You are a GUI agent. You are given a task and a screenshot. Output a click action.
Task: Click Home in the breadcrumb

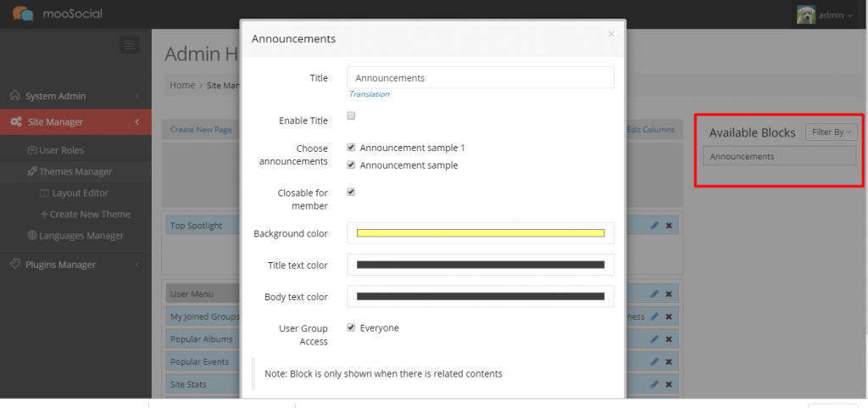(182, 86)
